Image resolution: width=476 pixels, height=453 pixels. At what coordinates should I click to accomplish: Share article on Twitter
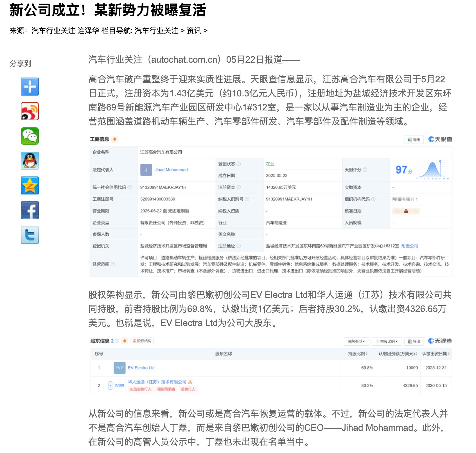(x=30, y=235)
